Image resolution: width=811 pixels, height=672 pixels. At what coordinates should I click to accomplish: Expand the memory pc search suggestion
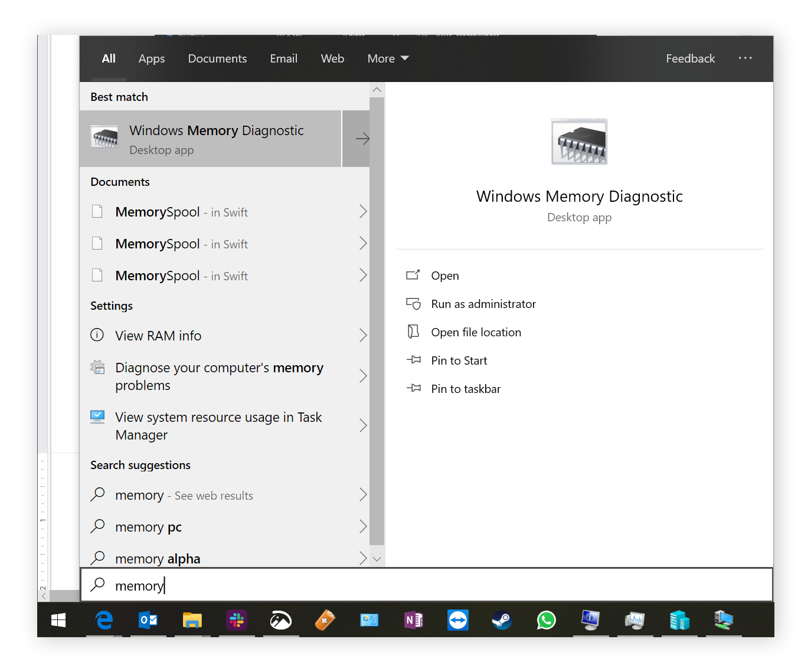(363, 526)
